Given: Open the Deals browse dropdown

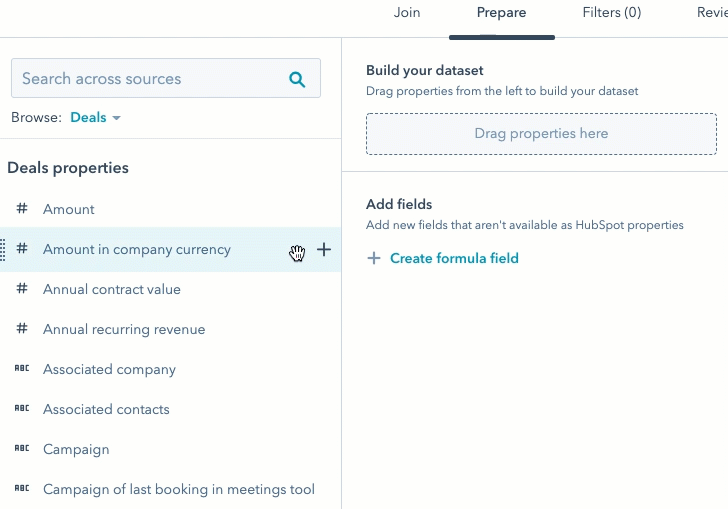Looking at the screenshot, I should (x=95, y=118).
